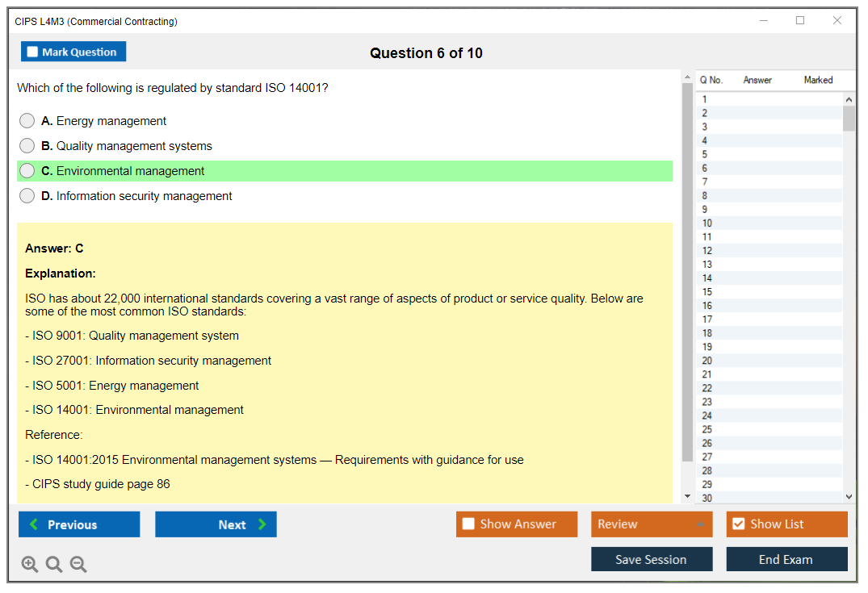Open the Review dropdown menu
Image resolution: width=868 pixels, height=593 pixels.
click(x=652, y=524)
